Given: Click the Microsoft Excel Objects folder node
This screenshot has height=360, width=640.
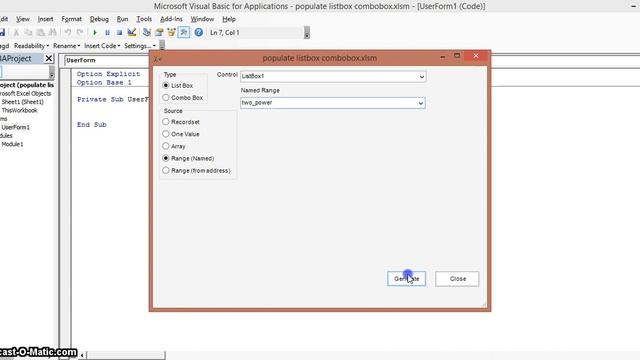Looking at the screenshot, I should point(25,93).
